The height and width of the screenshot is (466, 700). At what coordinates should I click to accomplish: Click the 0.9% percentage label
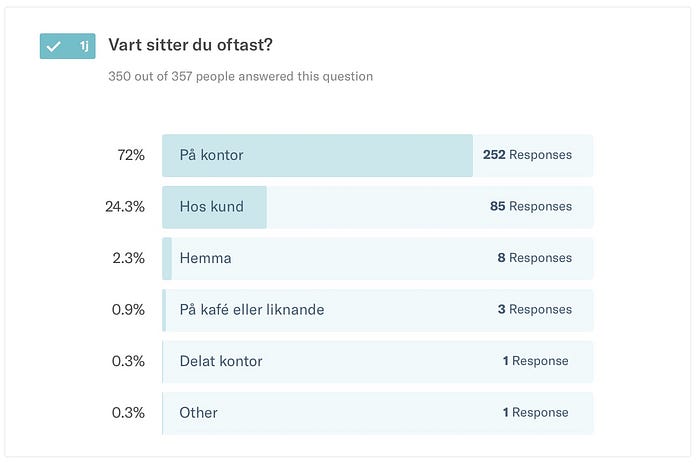coord(128,310)
